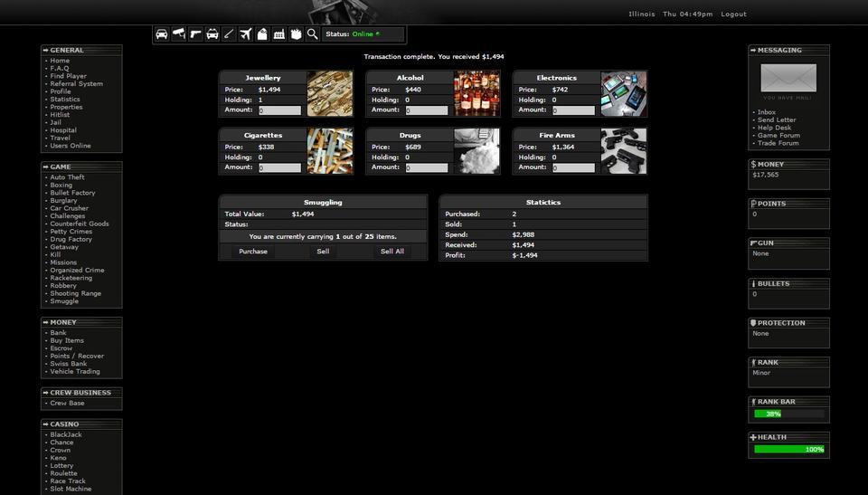Go to BlackJack in the Casino menu
The image size is (868, 495).
pos(66,434)
